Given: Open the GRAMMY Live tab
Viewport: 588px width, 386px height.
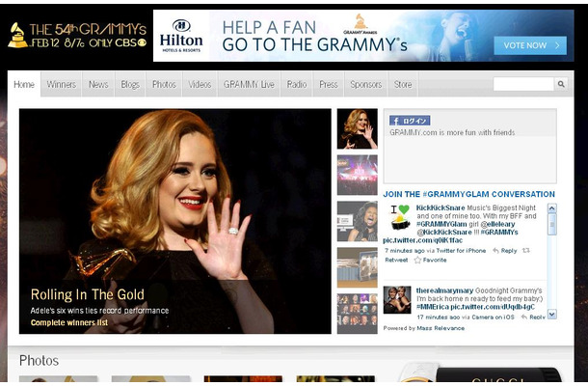Looking at the screenshot, I should (249, 85).
